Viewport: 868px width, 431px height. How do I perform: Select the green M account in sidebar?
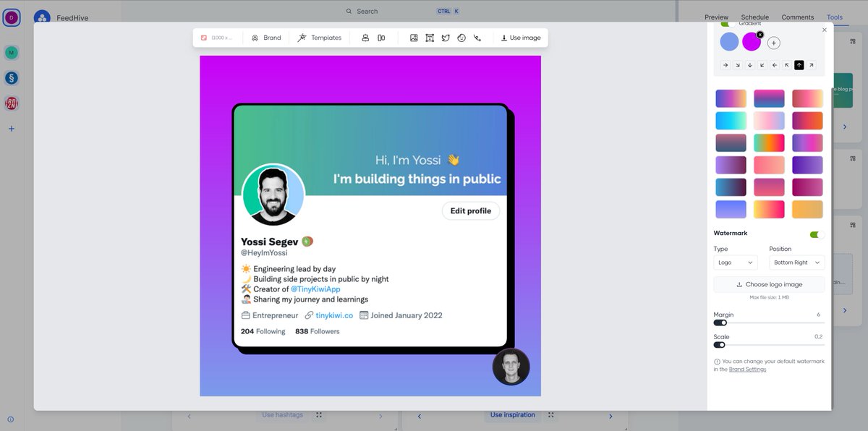[11, 53]
